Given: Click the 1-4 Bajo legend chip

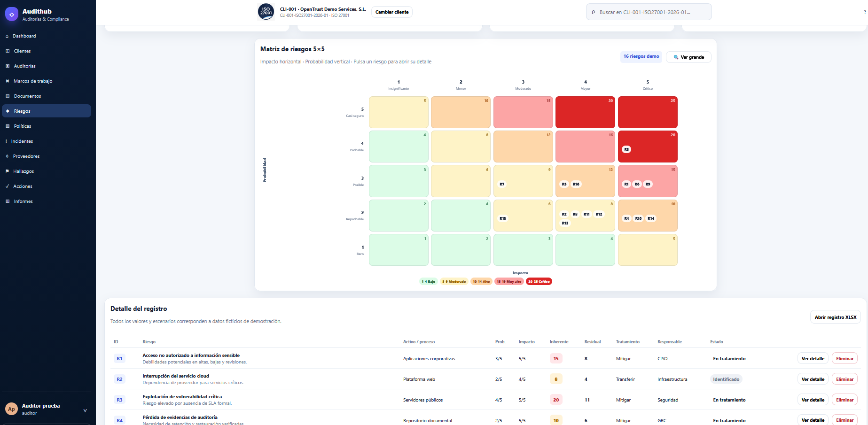Looking at the screenshot, I should (x=428, y=282).
